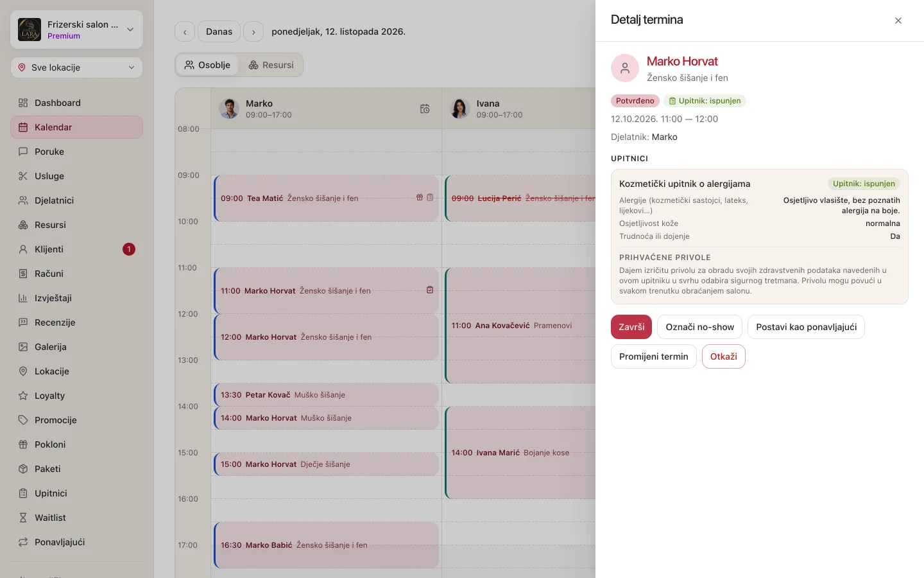Open the 13:30 Petar Kovač appointment

coord(326,395)
